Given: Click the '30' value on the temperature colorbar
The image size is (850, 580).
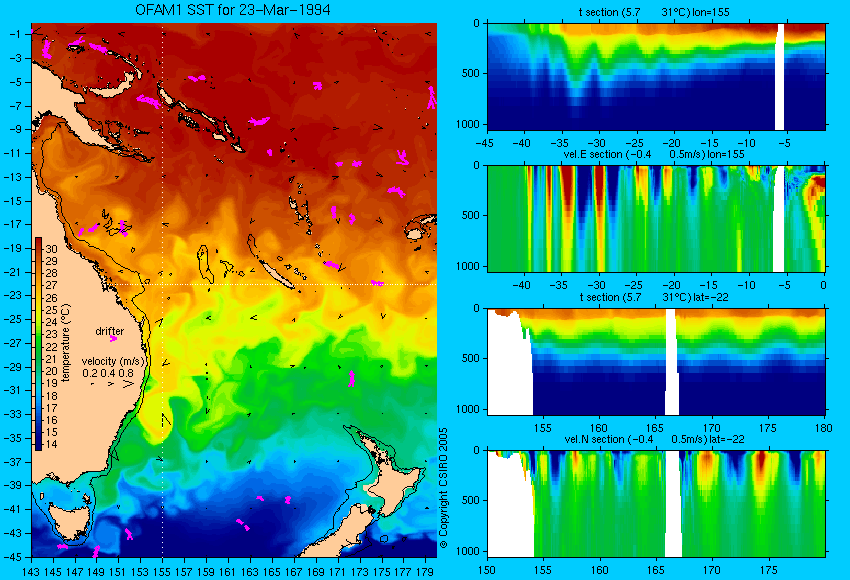Looking at the screenshot, I should coord(51,249).
